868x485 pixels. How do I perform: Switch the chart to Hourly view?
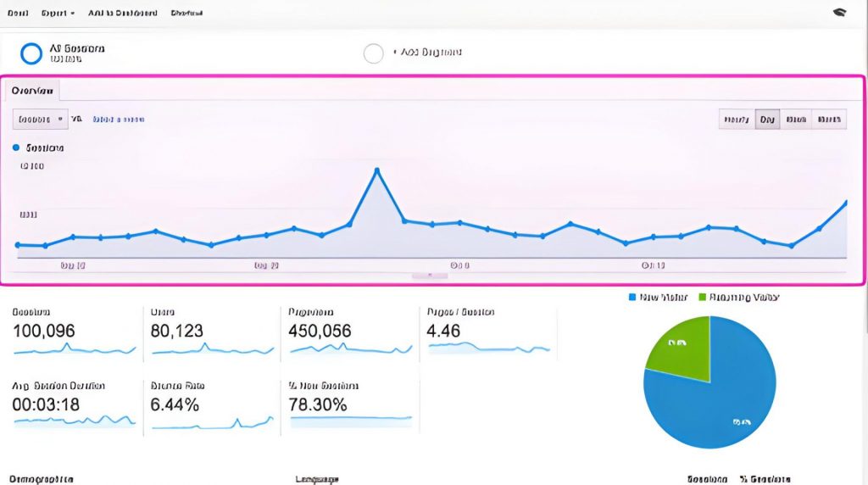(x=736, y=120)
